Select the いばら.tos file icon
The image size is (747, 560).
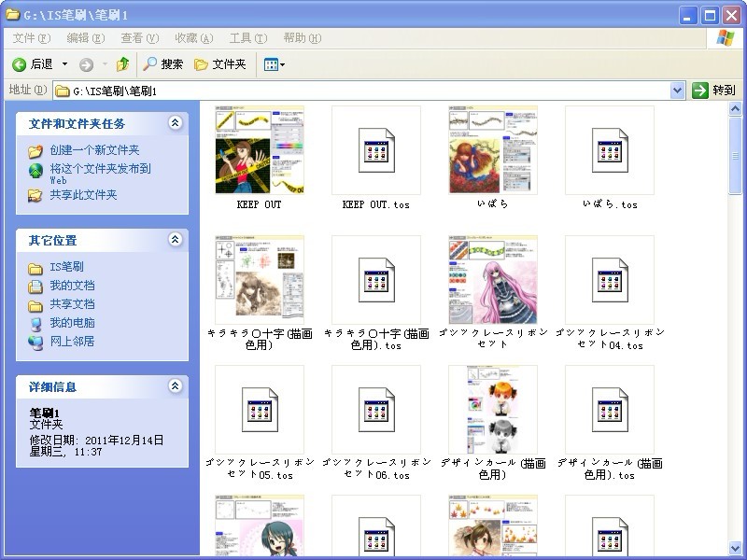coord(610,150)
